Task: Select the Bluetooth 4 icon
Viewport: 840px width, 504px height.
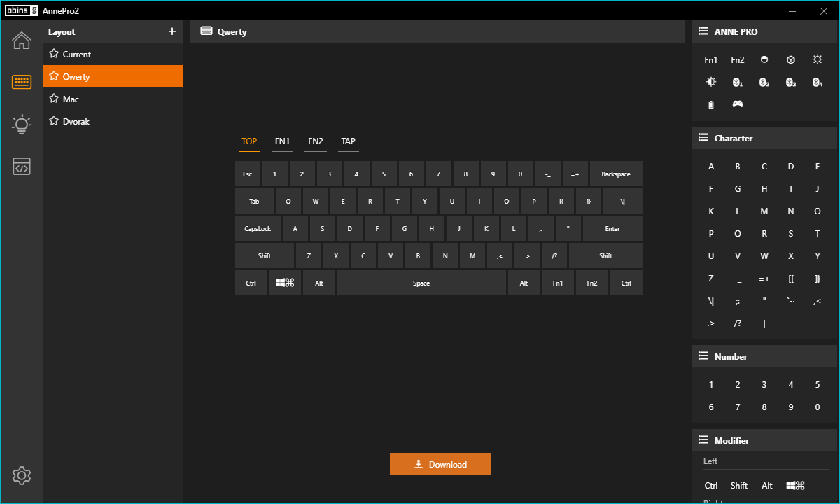Action: (x=818, y=83)
